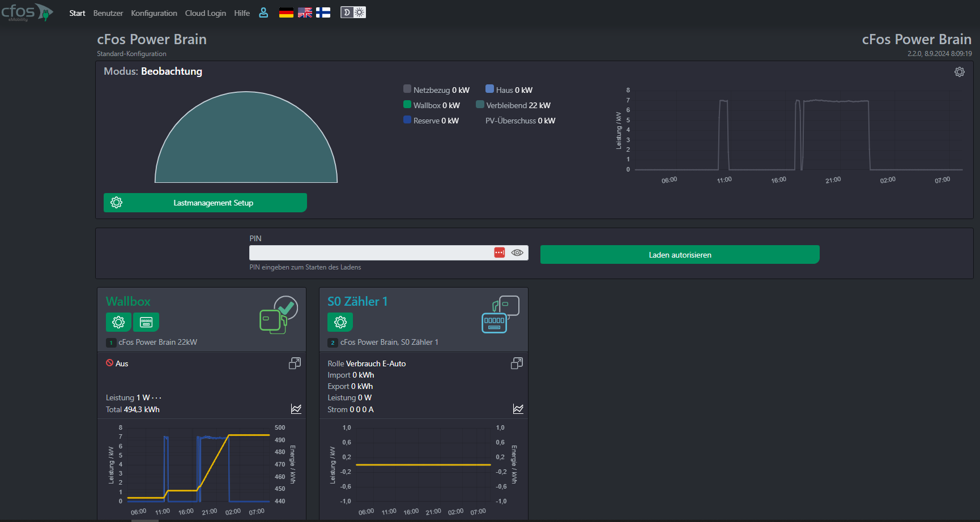Switch language to Finnish flag
Viewport: 980px width, 522px height.
(323, 12)
